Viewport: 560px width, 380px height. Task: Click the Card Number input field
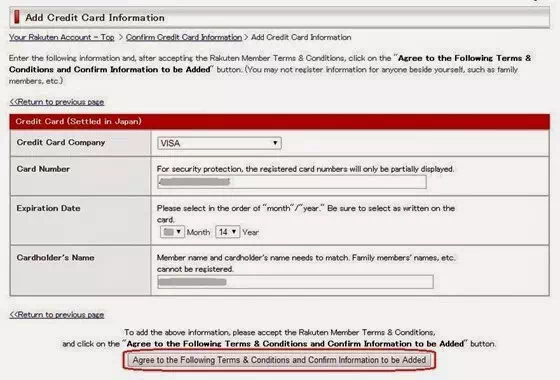[291, 182]
